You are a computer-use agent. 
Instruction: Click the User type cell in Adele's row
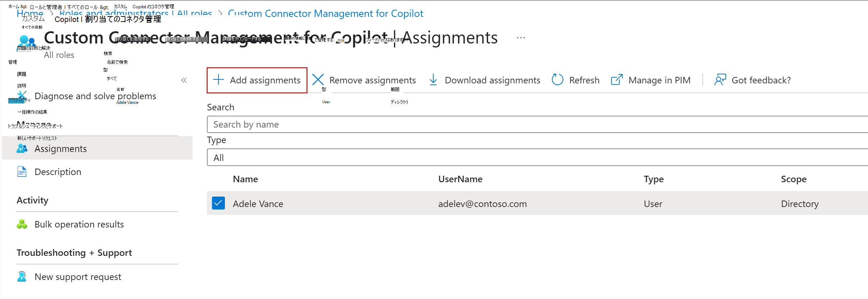coord(653,204)
